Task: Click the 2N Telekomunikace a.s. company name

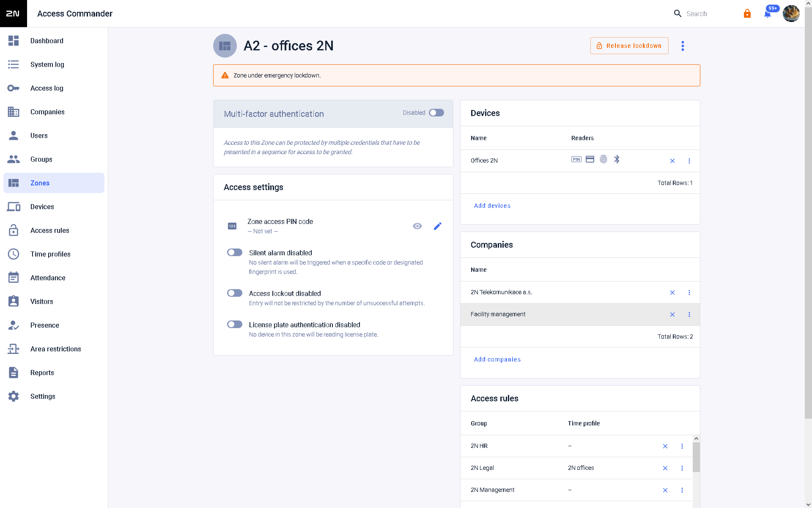Action: [501, 292]
